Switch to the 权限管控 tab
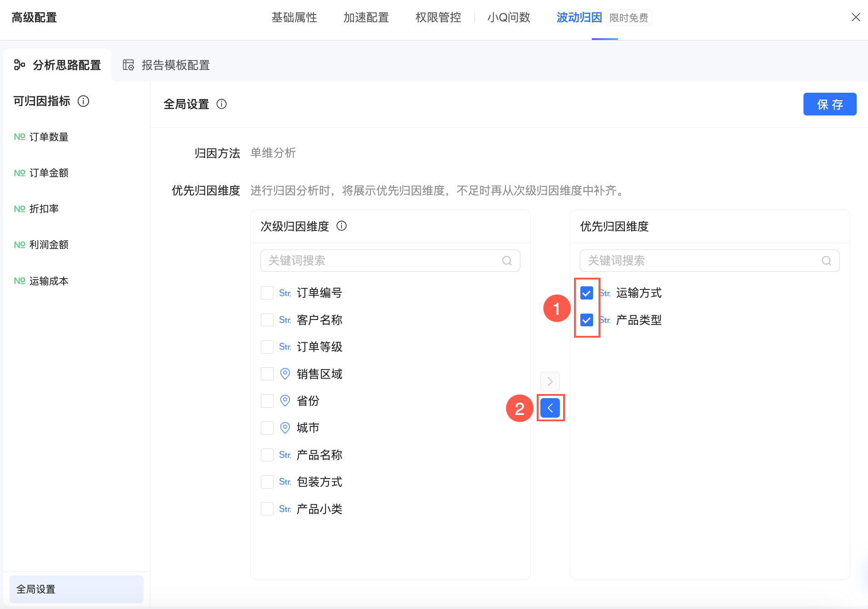The width and height of the screenshot is (868, 609). [439, 17]
